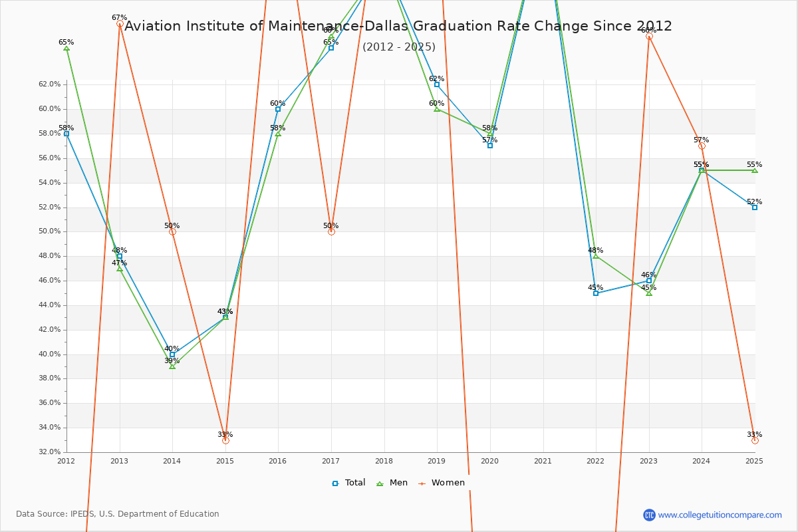
Task: Click the Women 2024 point at 57%
Action: pyautogui.click(x=702, y=146)
